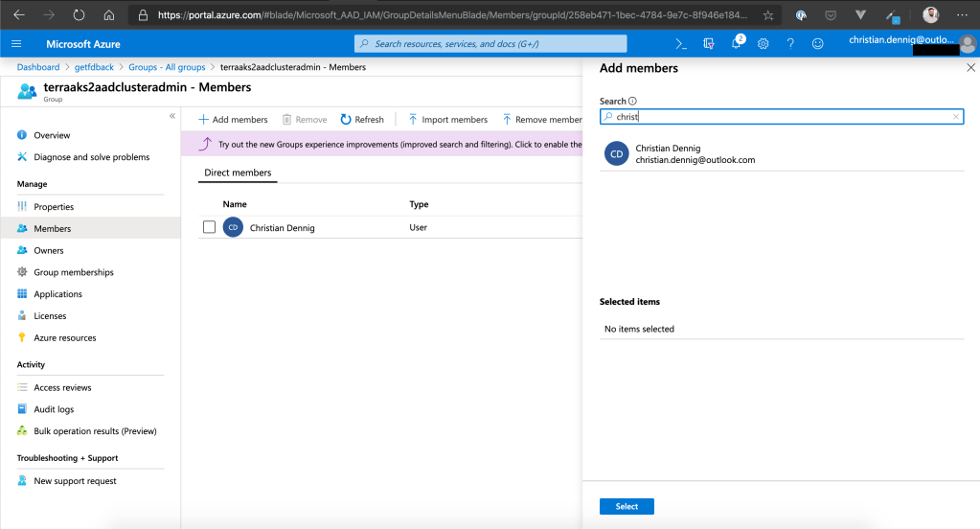Open Owners in the Manage menu
Viewport: 980px width, 529px height.
pos(48,250)
